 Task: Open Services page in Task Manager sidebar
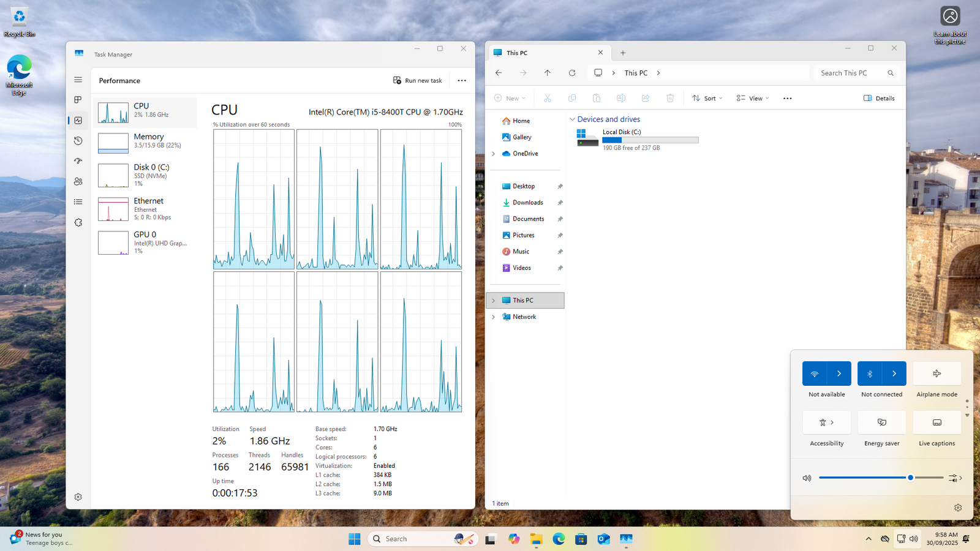tap(78, 223)
